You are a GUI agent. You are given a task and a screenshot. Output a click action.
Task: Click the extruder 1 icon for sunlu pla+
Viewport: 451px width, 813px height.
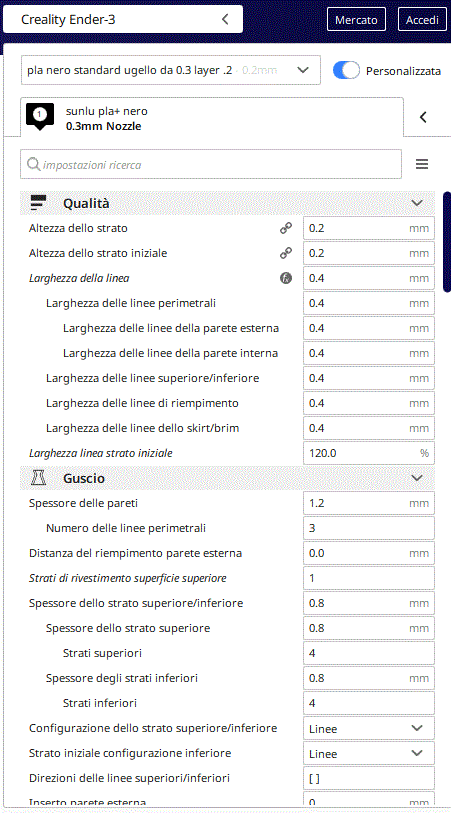point(40,116)
